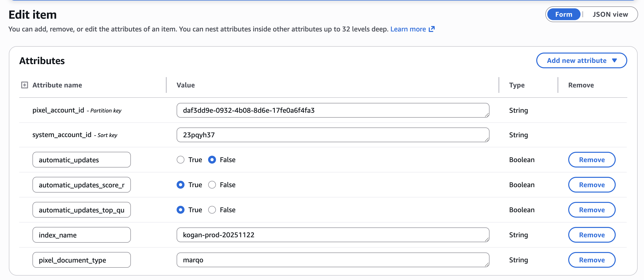Select False radio for automatic_updates
Screen dimensions: 644x280
tap(212, 160)
